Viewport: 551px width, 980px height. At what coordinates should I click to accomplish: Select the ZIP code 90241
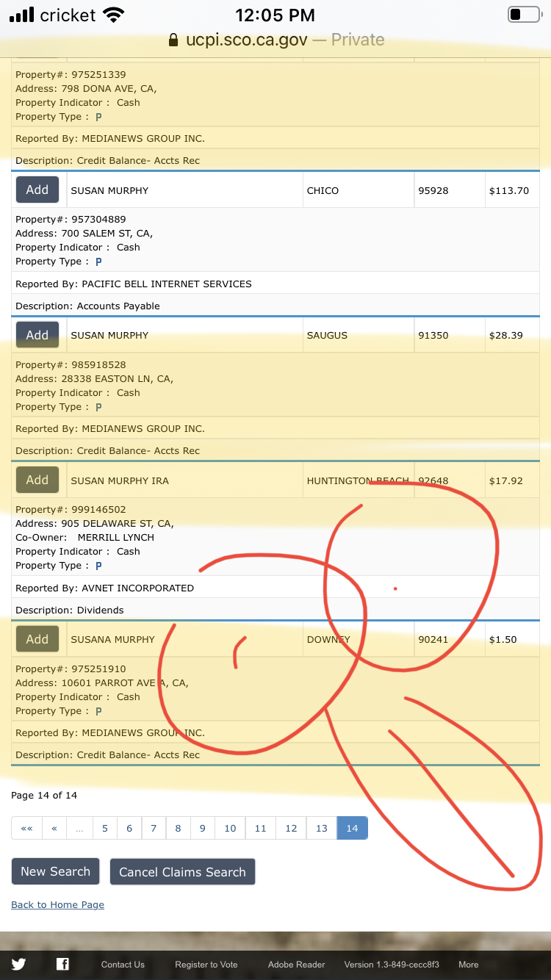tap(433, 639)
